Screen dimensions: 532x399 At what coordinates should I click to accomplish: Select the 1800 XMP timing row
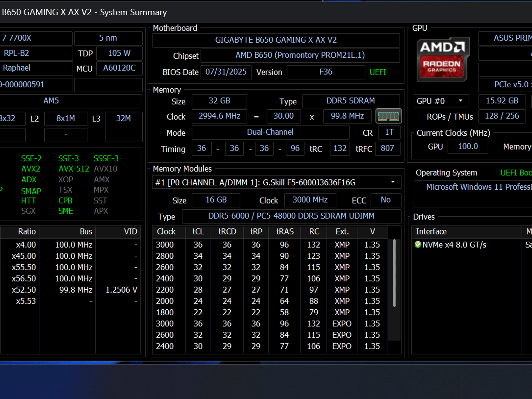click(270, 312)
